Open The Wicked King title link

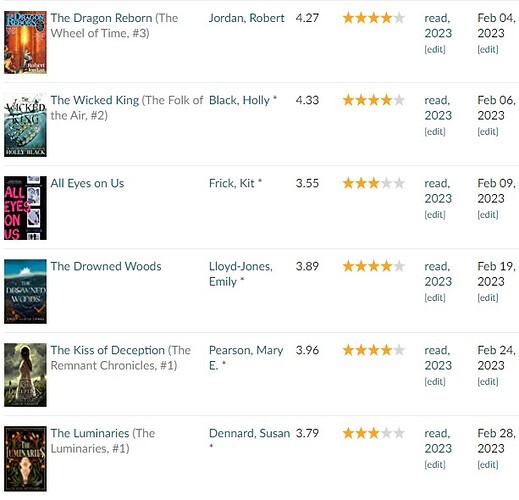(95, 100)
